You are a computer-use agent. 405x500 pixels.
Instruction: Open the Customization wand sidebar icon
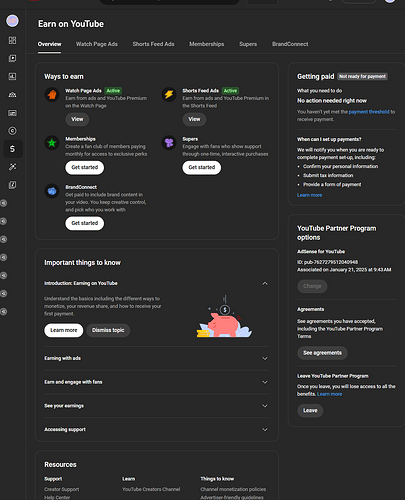[12, 167]
